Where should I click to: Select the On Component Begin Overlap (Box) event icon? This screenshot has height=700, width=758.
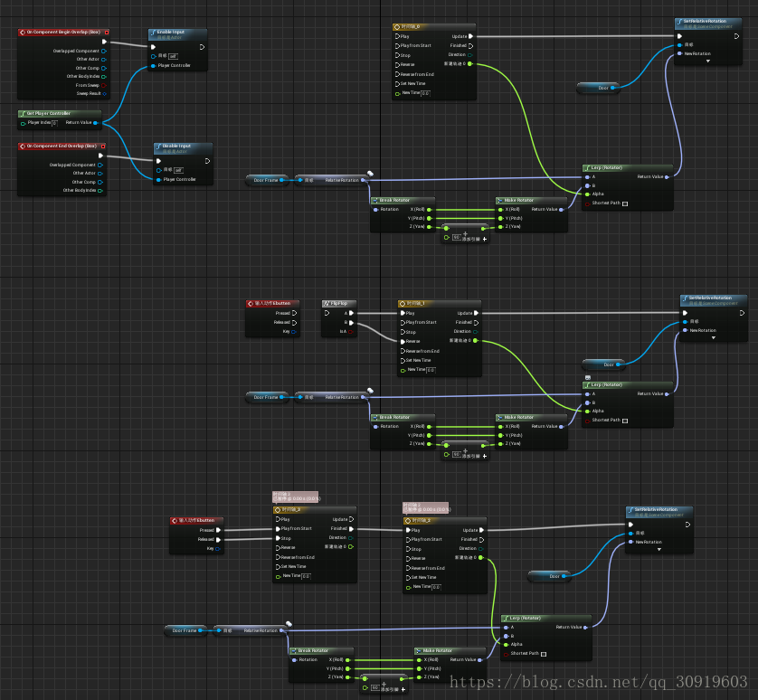click(23, 33)
